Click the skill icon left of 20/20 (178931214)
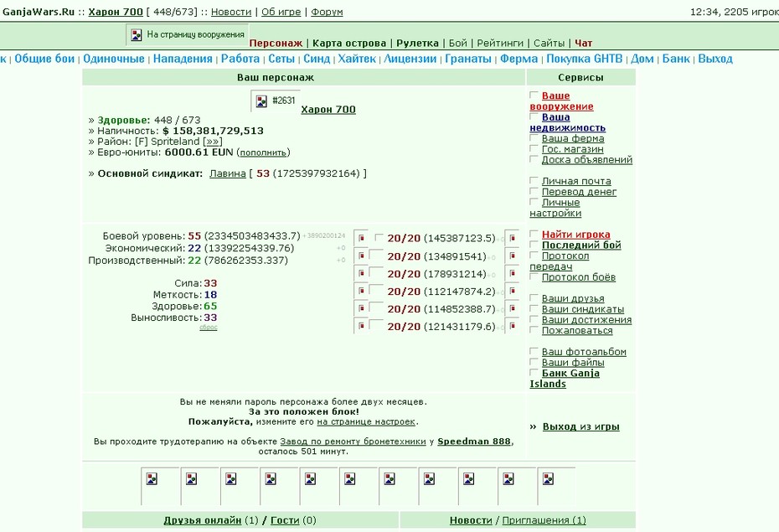 362,274
